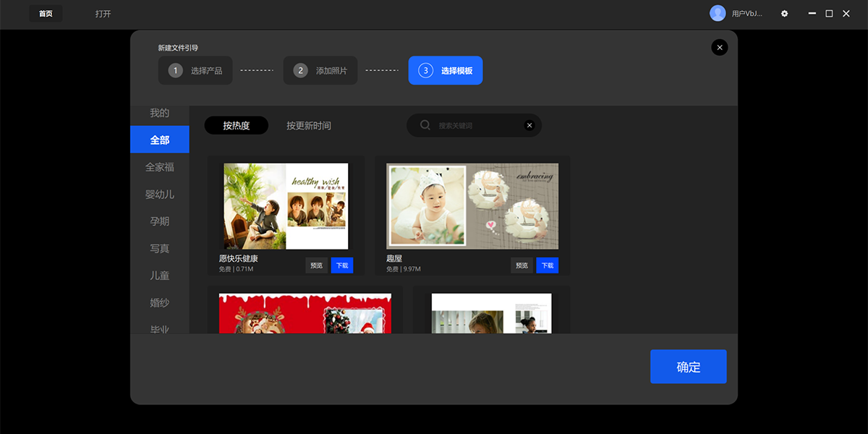Select the 婴幼儿 category

(160, 195)
